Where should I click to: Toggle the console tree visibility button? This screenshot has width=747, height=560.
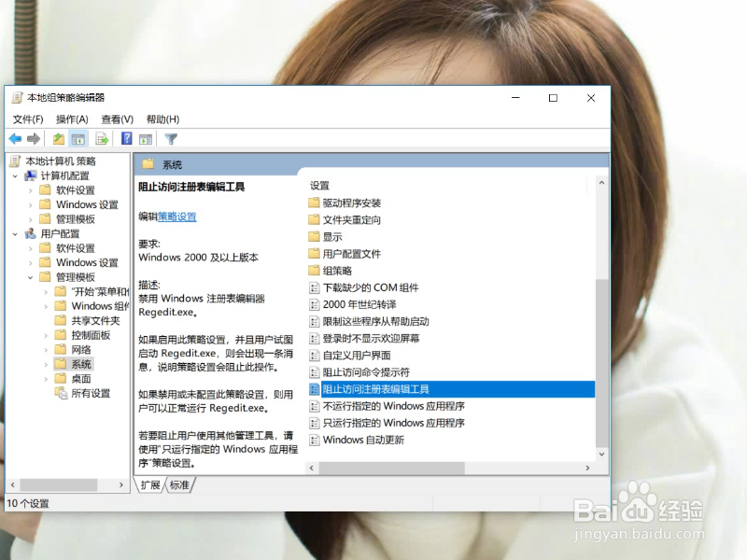point(77,138)
